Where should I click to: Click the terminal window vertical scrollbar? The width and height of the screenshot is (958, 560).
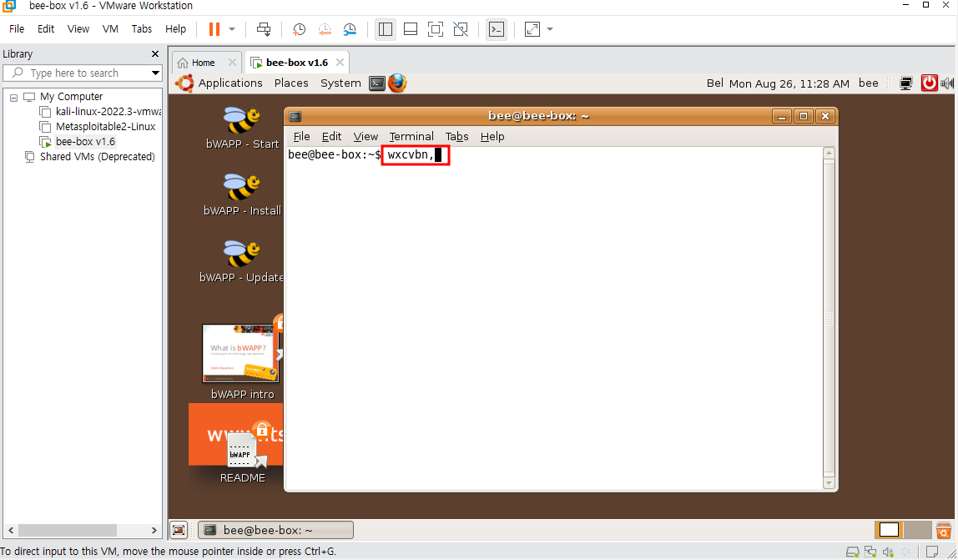tap(829, 318)
